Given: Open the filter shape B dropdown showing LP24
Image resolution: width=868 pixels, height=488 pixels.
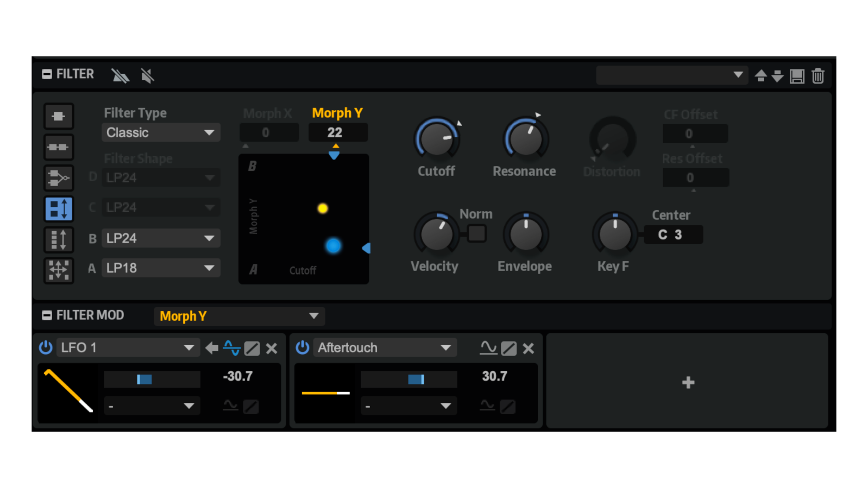Looking at the screenshot, I should pos(161,238).
